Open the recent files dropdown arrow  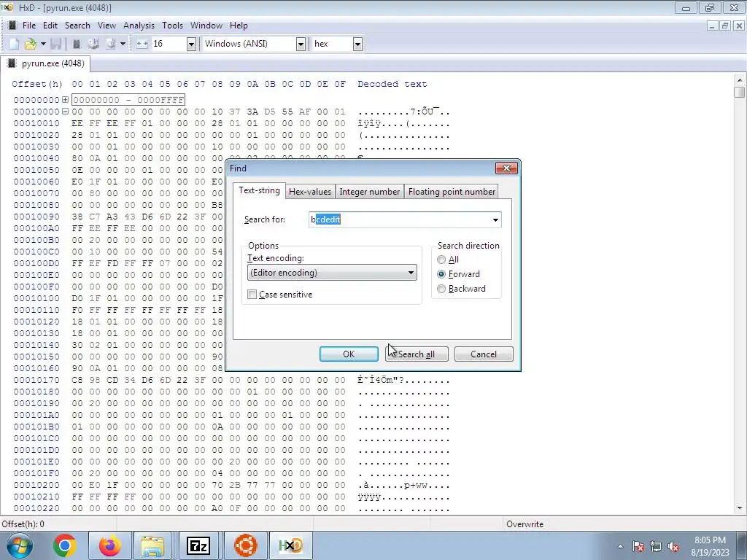43,44
